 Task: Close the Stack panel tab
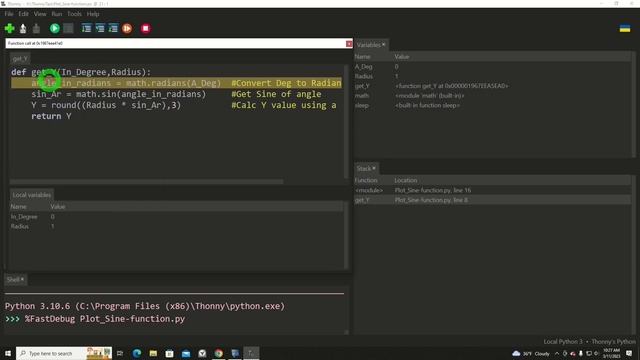coord(374,168)
